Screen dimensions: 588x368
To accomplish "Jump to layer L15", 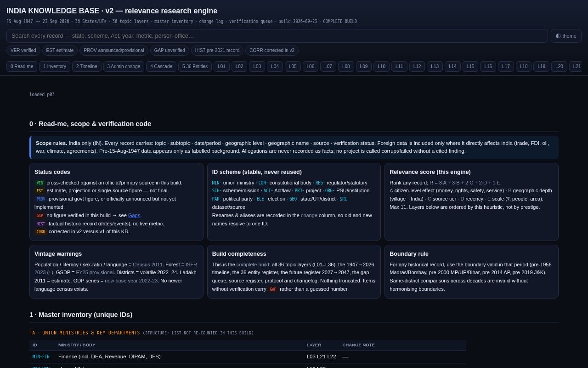I will (x=470, y=67).
